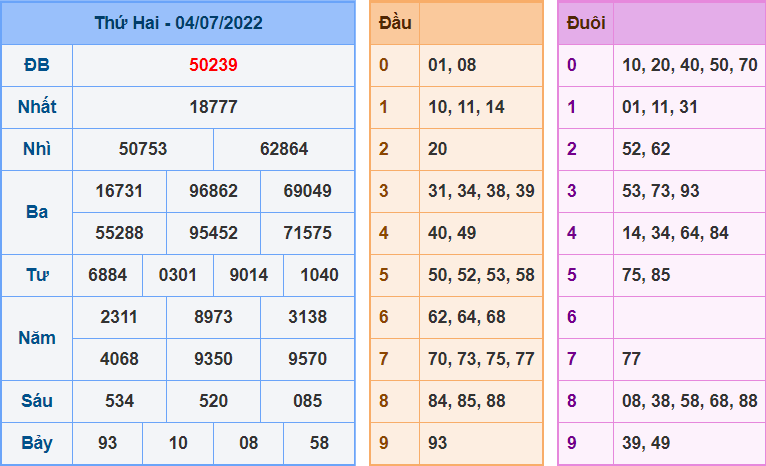Viewport: 766px width, 466px height.
Task: Click the Bảy prize number 93
Action: tap(107, 443)
